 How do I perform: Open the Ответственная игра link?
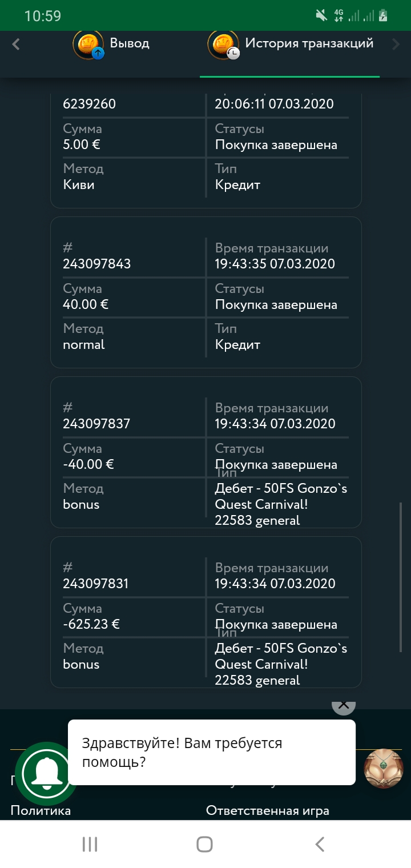[267, 810]
